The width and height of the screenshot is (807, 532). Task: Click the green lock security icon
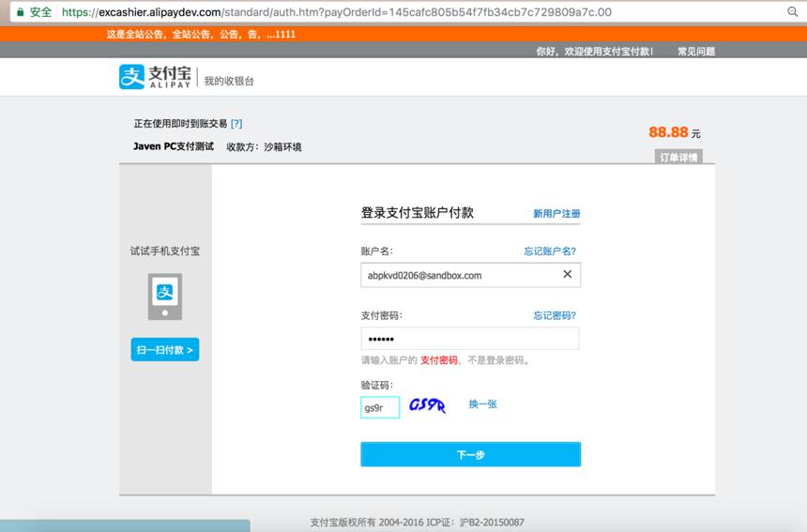click(x=20, y=12)
